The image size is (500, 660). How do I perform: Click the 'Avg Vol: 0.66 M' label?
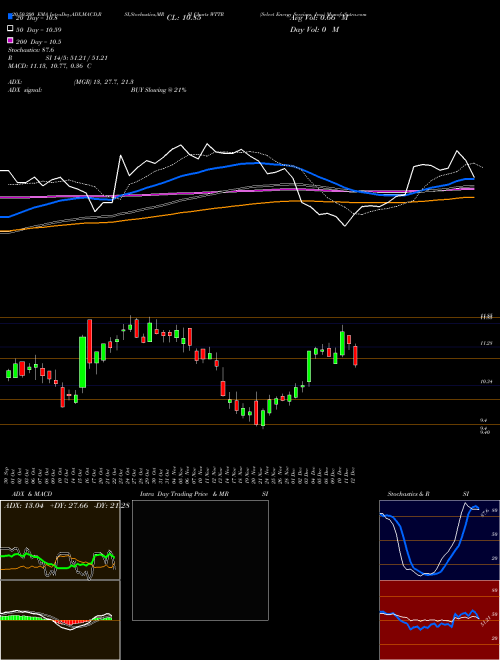click(x=319, y=18)
